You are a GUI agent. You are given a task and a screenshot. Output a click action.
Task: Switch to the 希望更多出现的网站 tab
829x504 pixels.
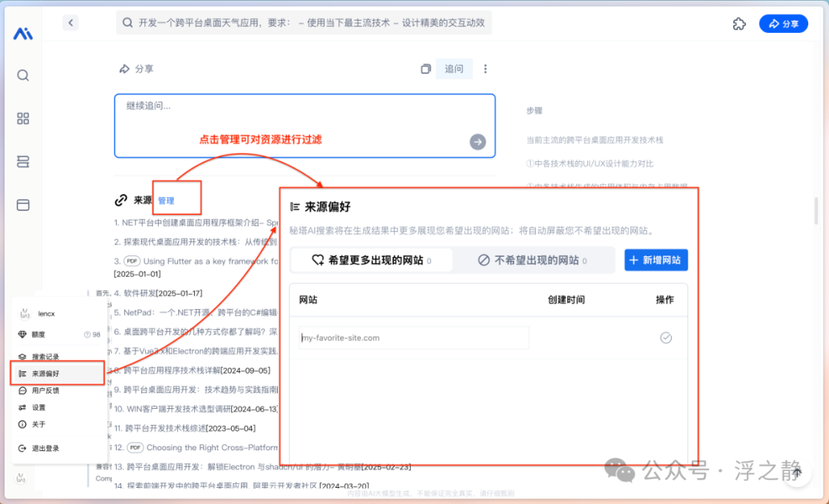coord(372,260)
